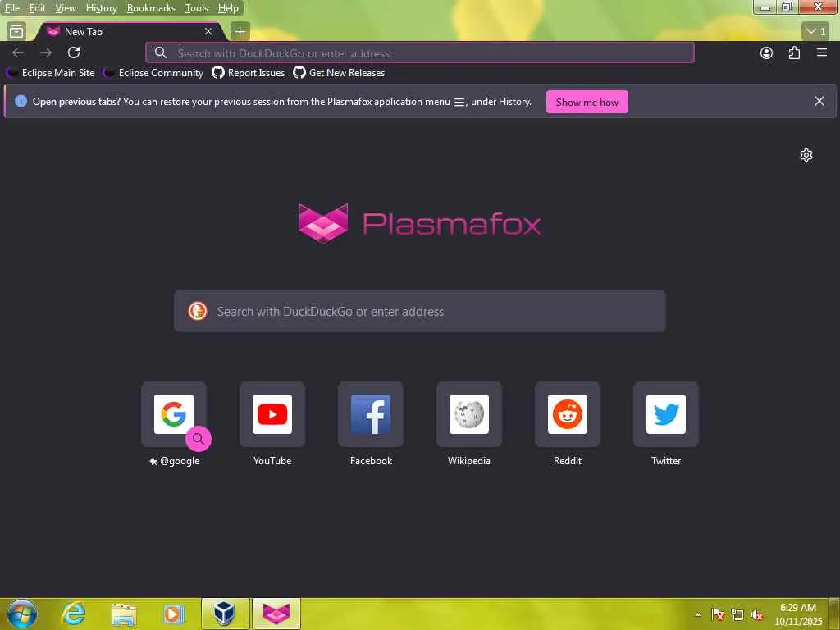Open the Tools menu

click(x=197, y=8)
